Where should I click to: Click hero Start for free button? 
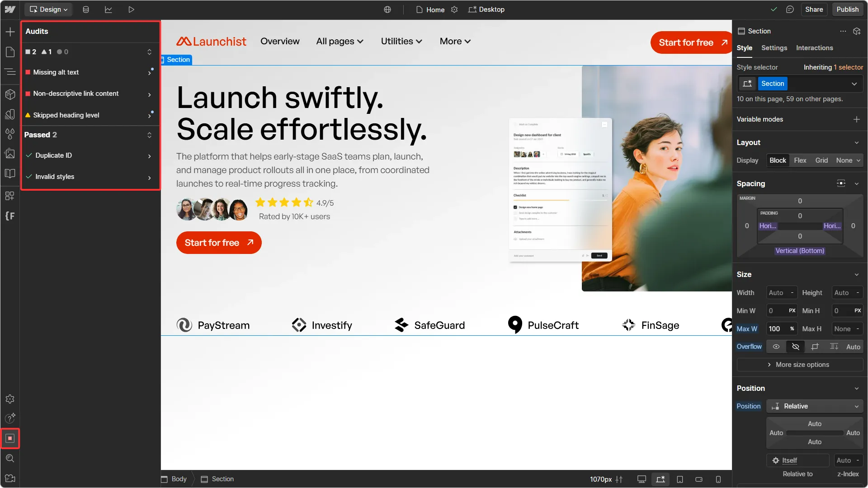pyautogui.click(x=219, y=243)
